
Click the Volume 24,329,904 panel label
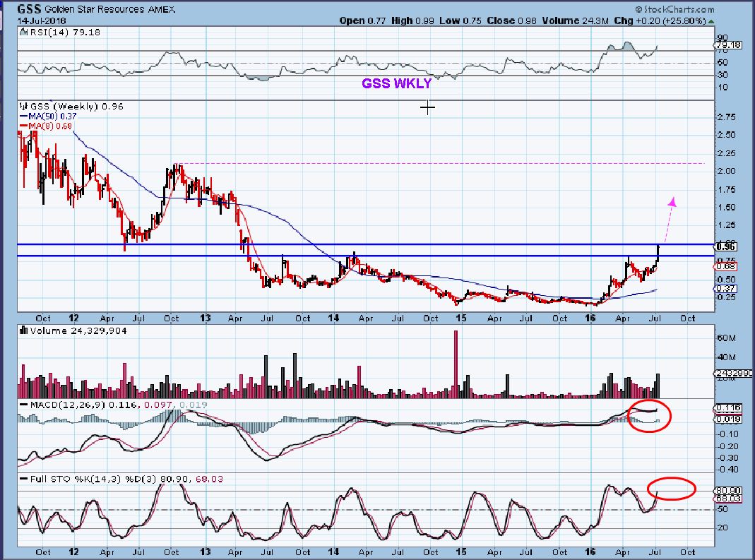(78, 330)
